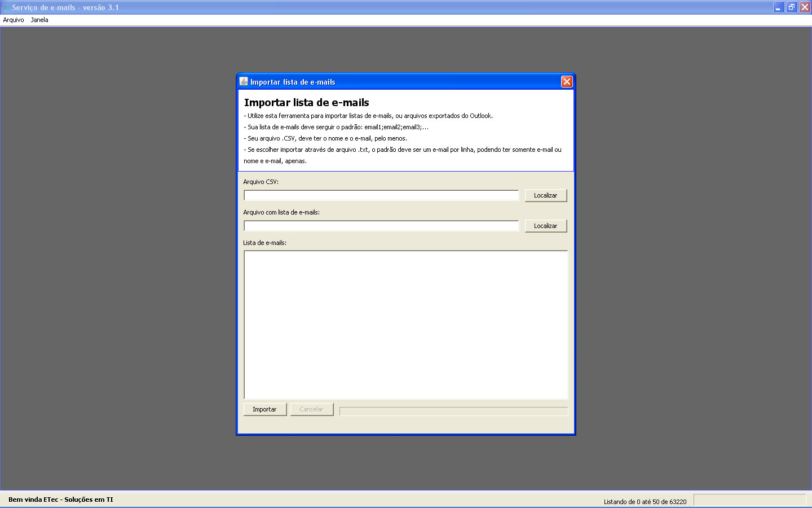Click the status bar box at bottom right
The height and width of the screenshot is (508, 812).
point(749,500)
